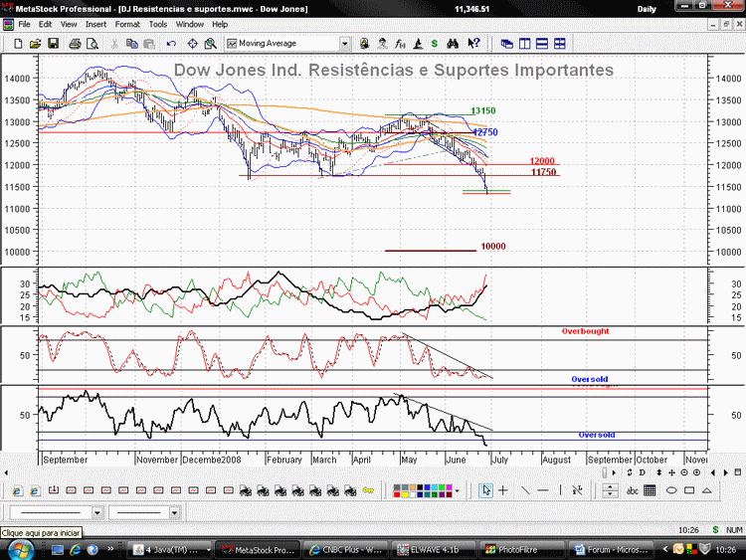Click the compress vertical arrows chart icon
Screen dimensions: 746x560
[x=658, y=472]
